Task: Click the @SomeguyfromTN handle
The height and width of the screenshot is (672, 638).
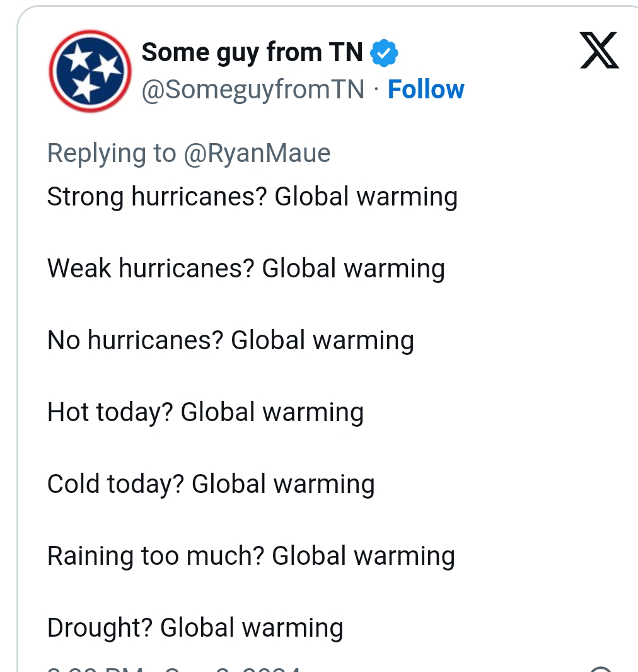Action: tap(253, 90)
